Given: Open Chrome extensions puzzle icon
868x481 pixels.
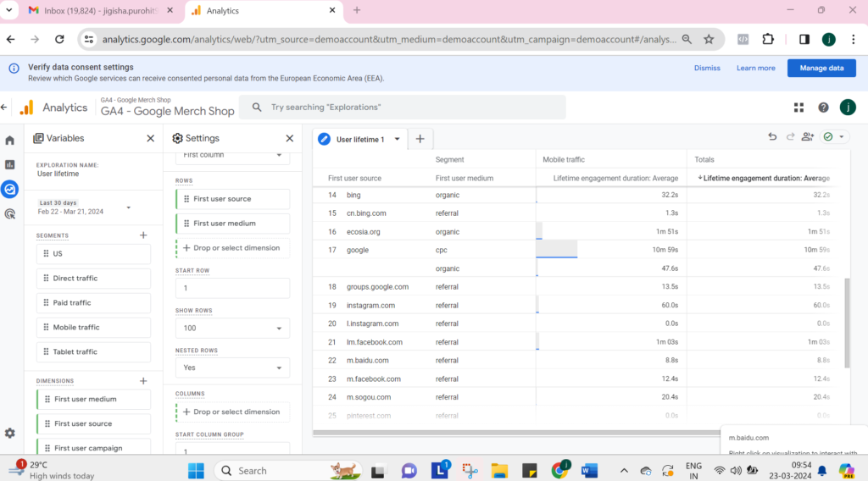Looking at the screenshot, I should tap(768, 39).
